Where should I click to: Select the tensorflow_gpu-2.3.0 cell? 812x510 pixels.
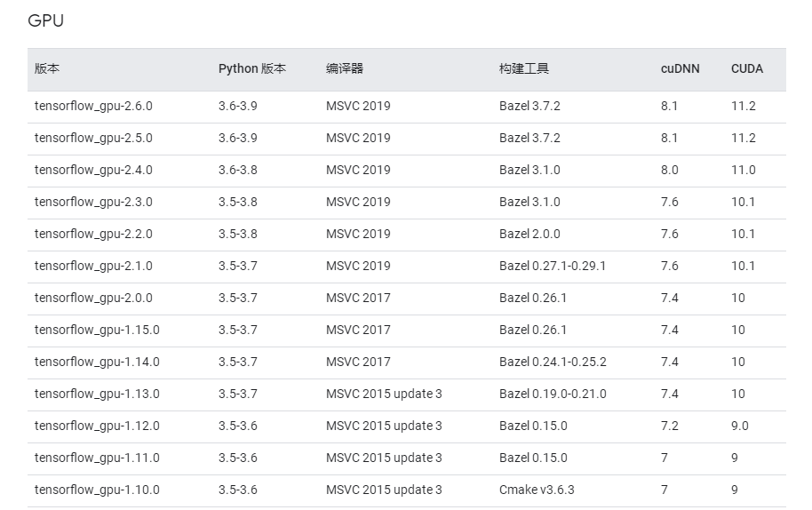[x=93, y=203]
